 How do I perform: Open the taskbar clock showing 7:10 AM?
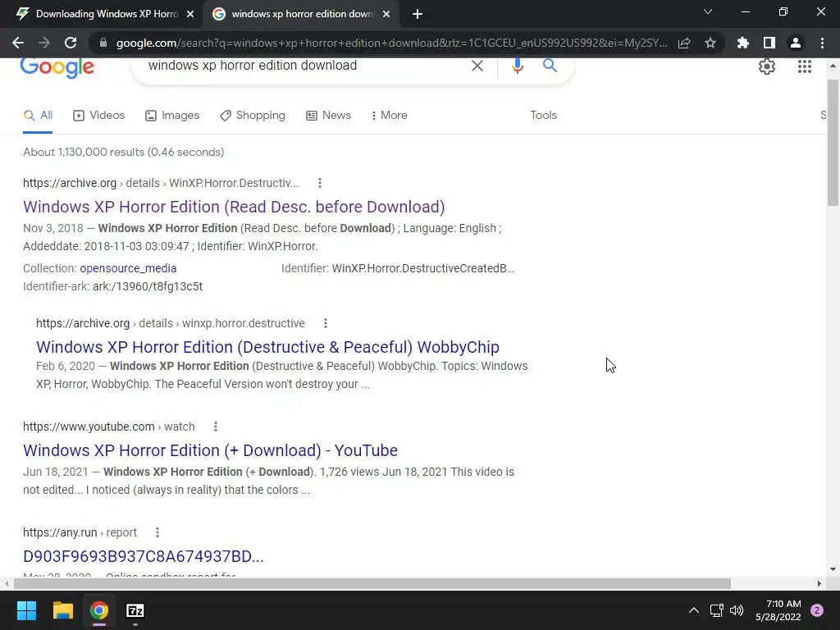(x=778, y=610)
